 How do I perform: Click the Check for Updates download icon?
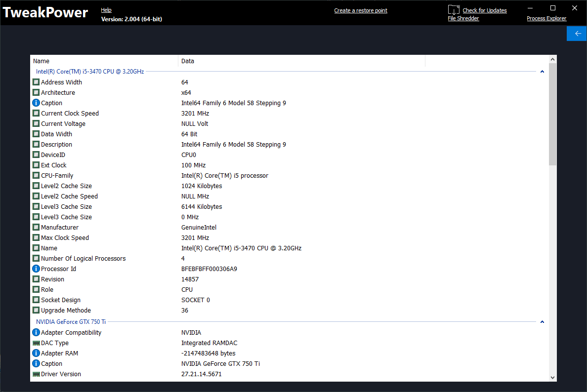click(x=454, y=10)
